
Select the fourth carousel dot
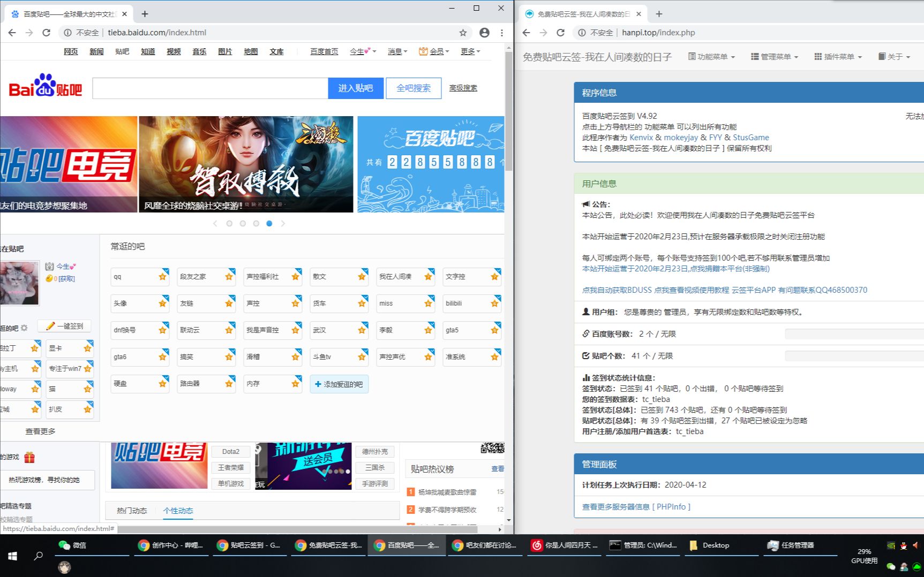click(x=269, y=224)
